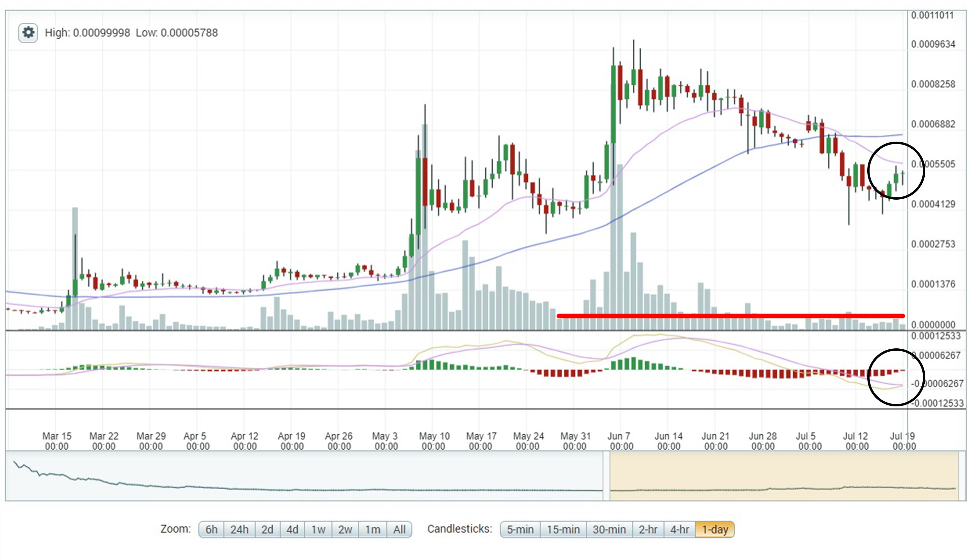Click the 0.0011011 top price label
Screen dimensions: 973x560
click(932, 15)
